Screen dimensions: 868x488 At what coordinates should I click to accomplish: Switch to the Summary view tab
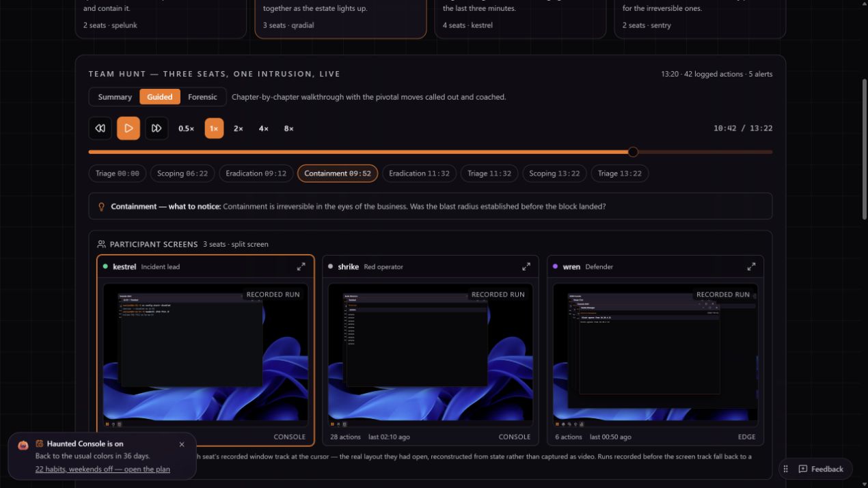pos(115,97)
